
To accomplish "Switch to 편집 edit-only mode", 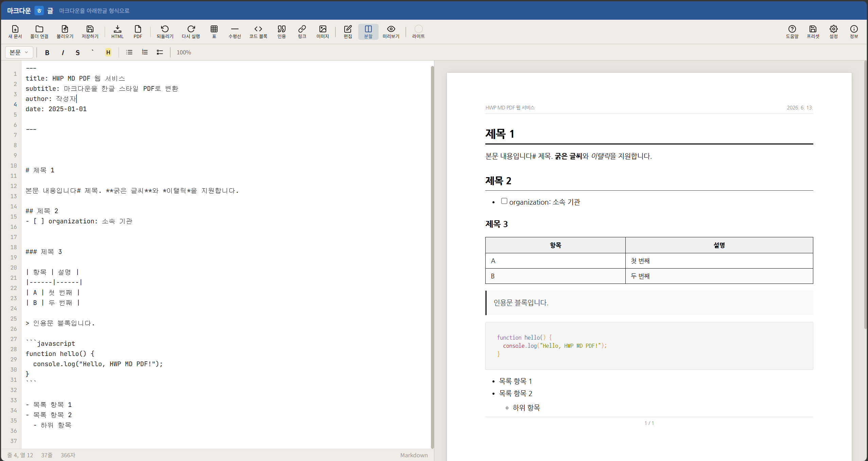I will (348, 32).
